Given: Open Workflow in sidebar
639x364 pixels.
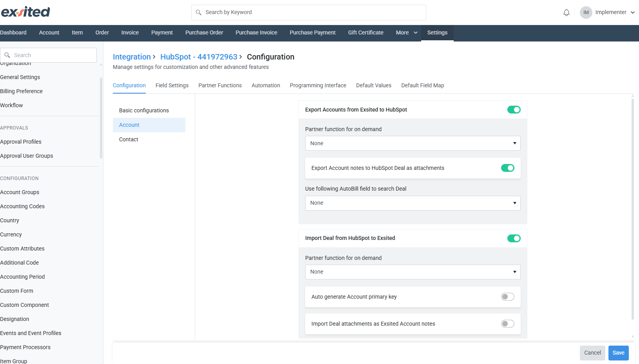Looking at the screenshot, I should point(11,105).
